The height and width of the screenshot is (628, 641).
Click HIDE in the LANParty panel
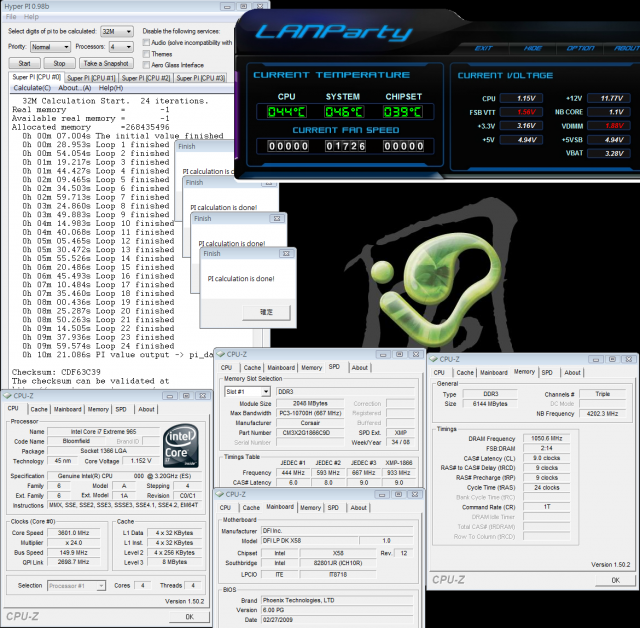[x=533, y=48]
